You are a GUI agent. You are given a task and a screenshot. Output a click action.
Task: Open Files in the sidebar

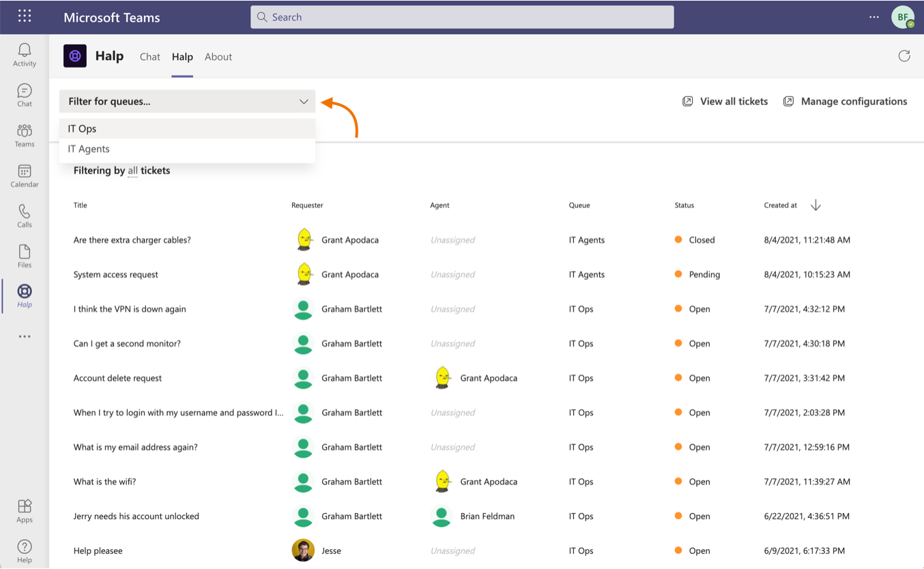[x=25, y=256]
